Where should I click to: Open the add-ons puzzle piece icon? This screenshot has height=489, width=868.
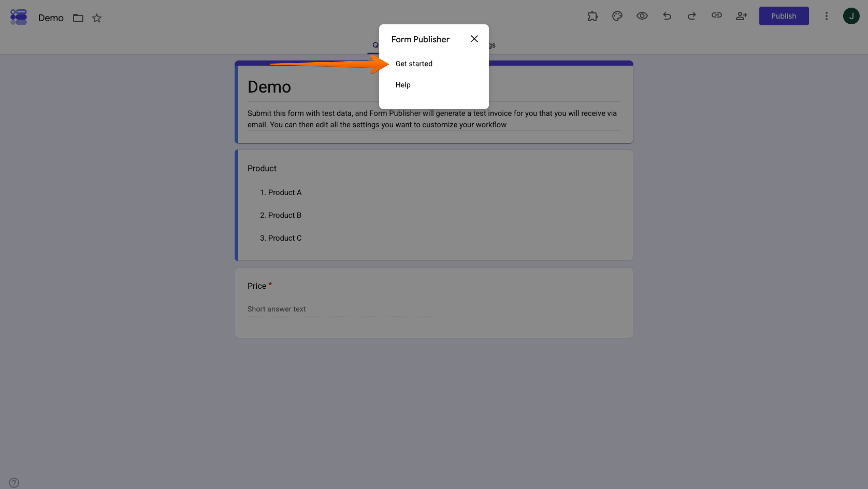click(592, 16)
